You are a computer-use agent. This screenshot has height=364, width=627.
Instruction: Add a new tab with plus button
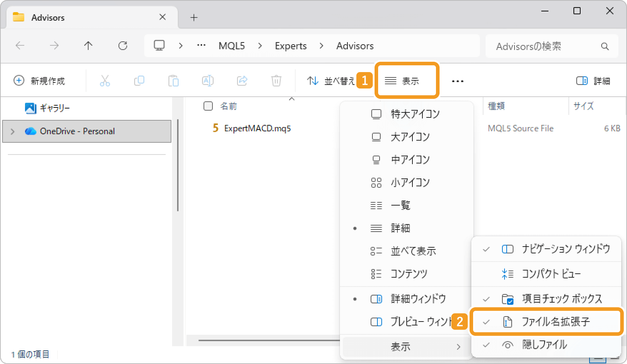(194, 17)
